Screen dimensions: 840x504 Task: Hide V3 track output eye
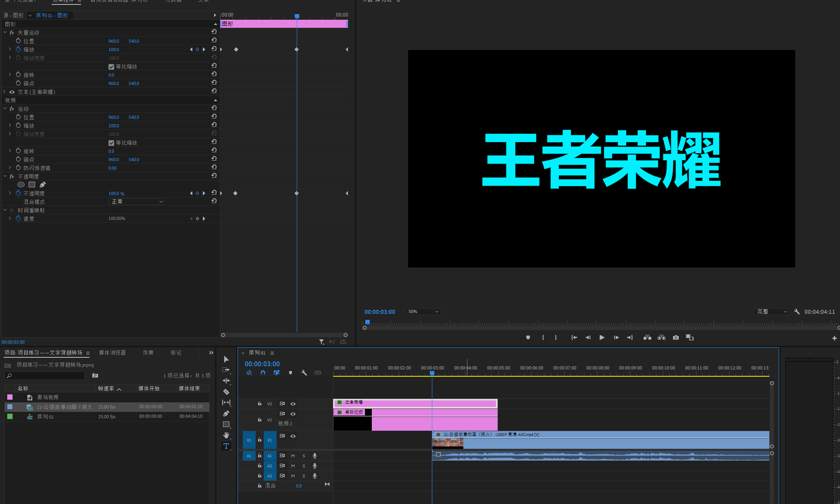pyautogui.click(x=293, y=404)
